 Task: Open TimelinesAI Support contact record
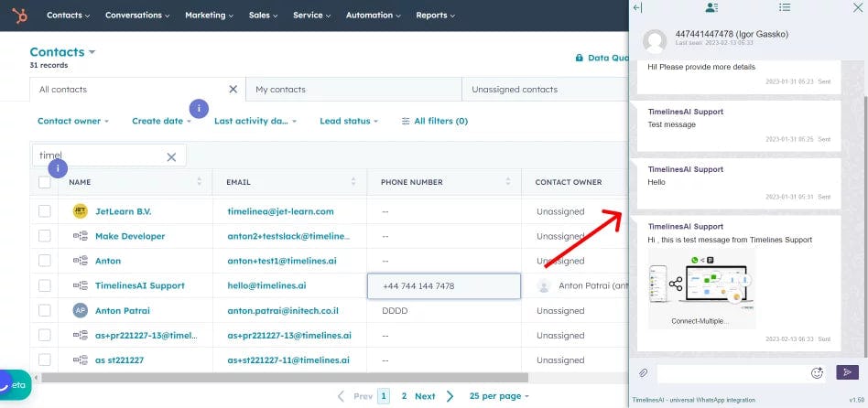pyautogui.click(x=139, y=285)
